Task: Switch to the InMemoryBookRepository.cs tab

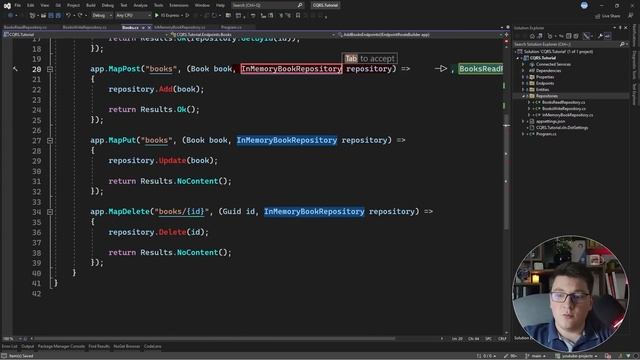Action: click(180, 27)
